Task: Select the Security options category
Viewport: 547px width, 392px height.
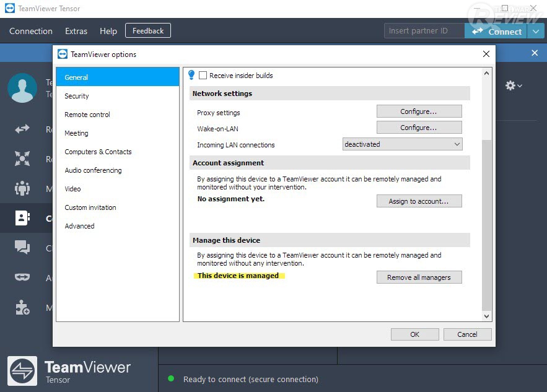Action: 118,96
